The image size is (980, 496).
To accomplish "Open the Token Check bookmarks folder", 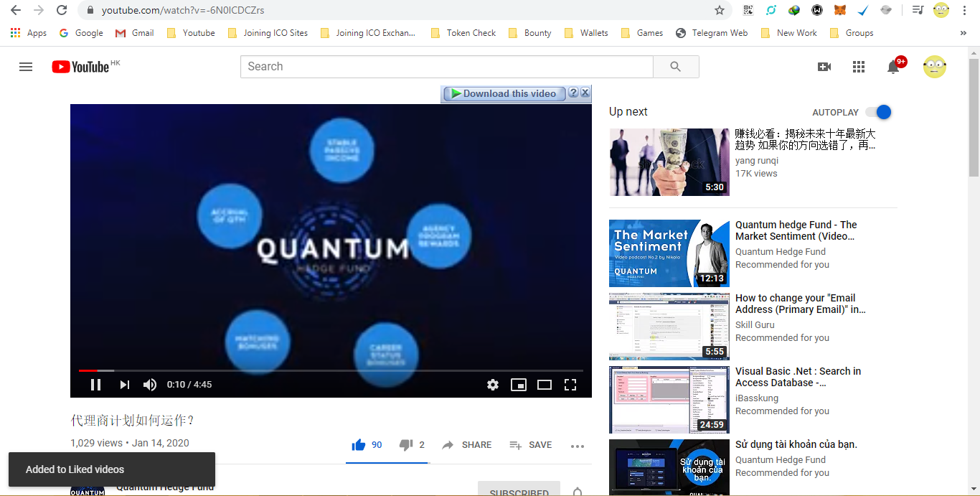I will (463, 33).
